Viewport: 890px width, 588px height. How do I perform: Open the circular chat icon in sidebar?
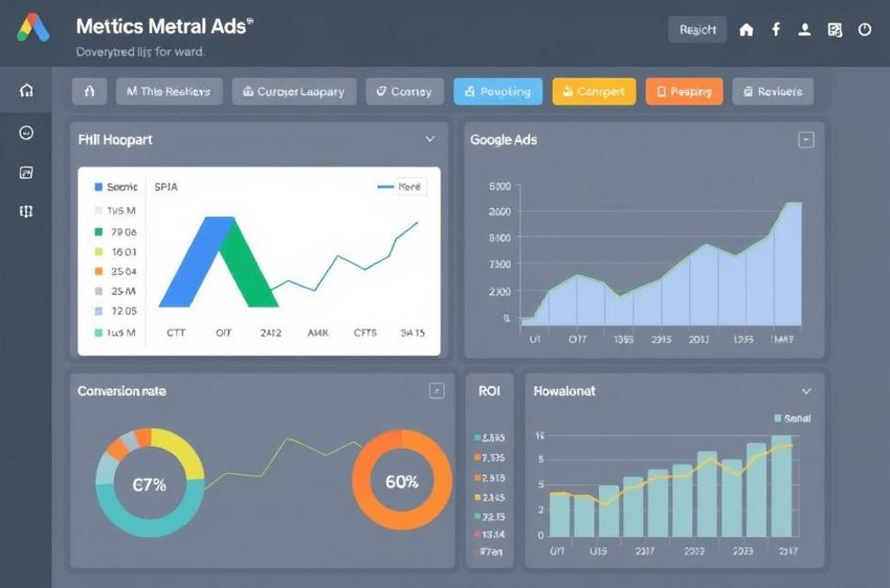click(26, 133)
